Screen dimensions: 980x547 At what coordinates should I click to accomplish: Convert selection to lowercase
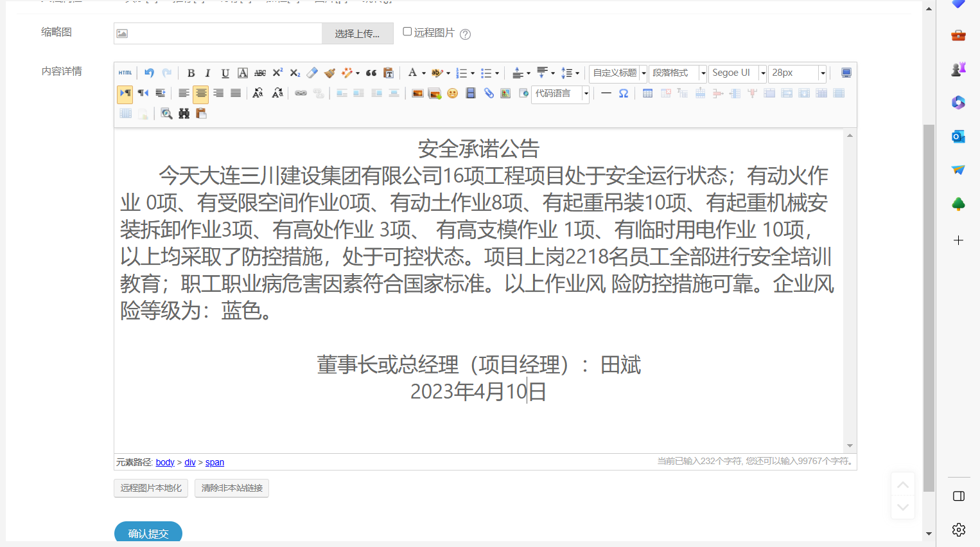point(277,93)
